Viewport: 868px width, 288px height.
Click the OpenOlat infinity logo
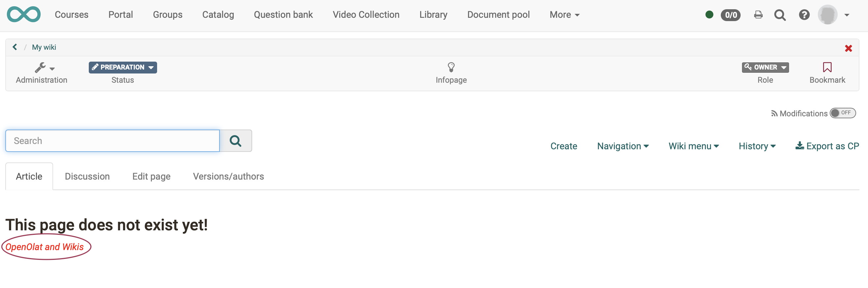click(23, 15)
